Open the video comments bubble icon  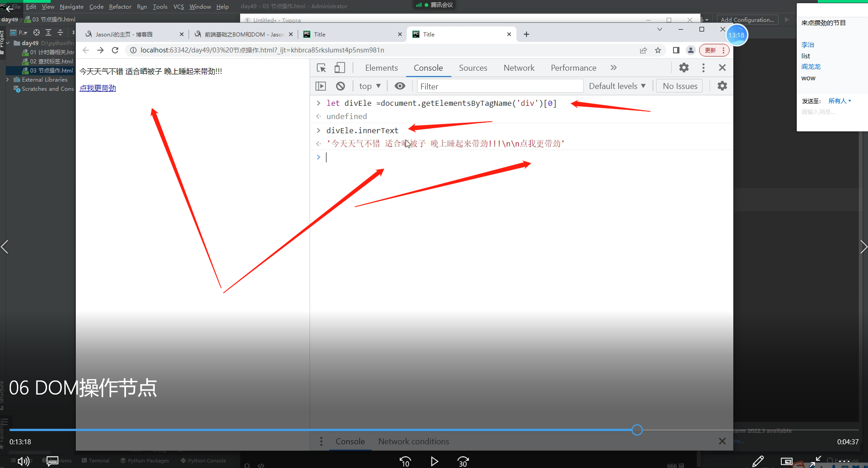pos(53,461)
